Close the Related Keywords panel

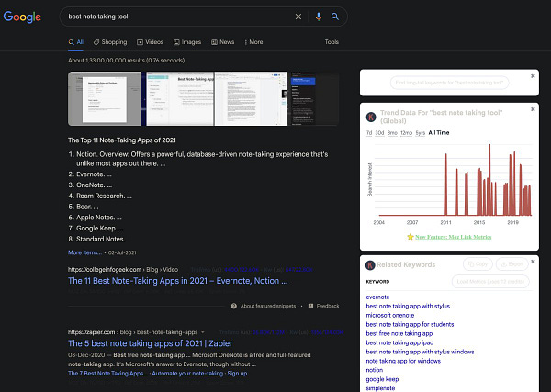pos(533,262)
